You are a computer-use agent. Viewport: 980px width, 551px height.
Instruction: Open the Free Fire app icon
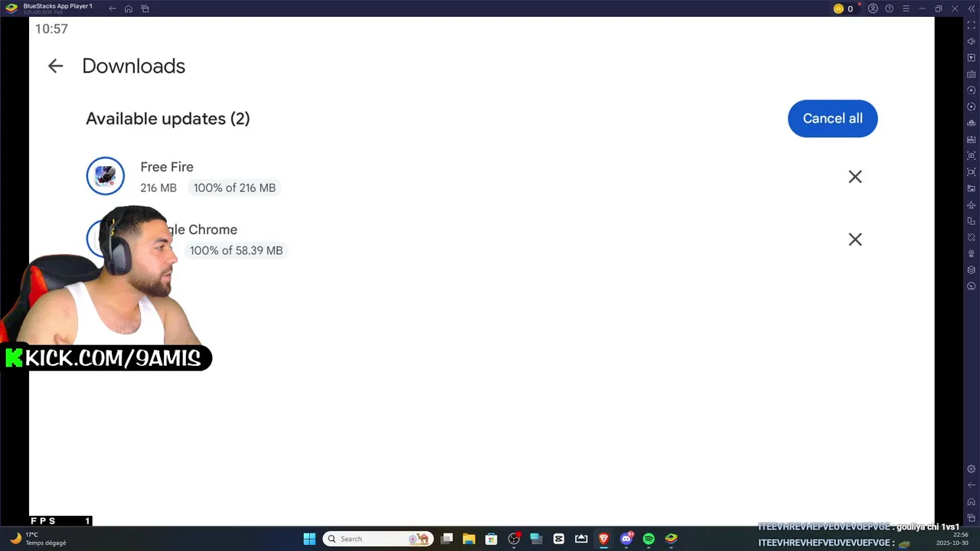pyautogui.click(x=105, y=176)
